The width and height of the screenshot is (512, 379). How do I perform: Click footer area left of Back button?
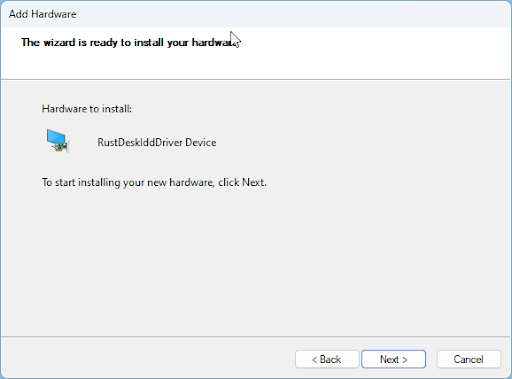[147, 358]
